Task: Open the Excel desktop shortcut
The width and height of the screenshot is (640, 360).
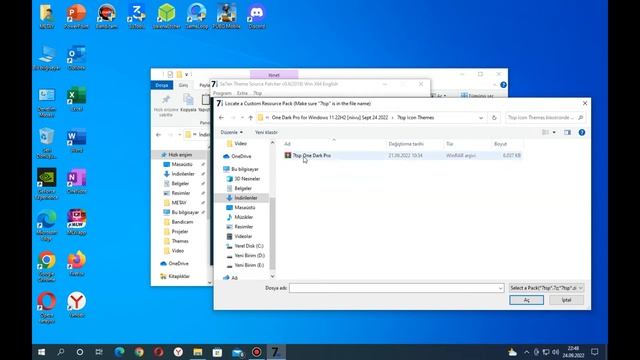Action: [x=76, y=99]
